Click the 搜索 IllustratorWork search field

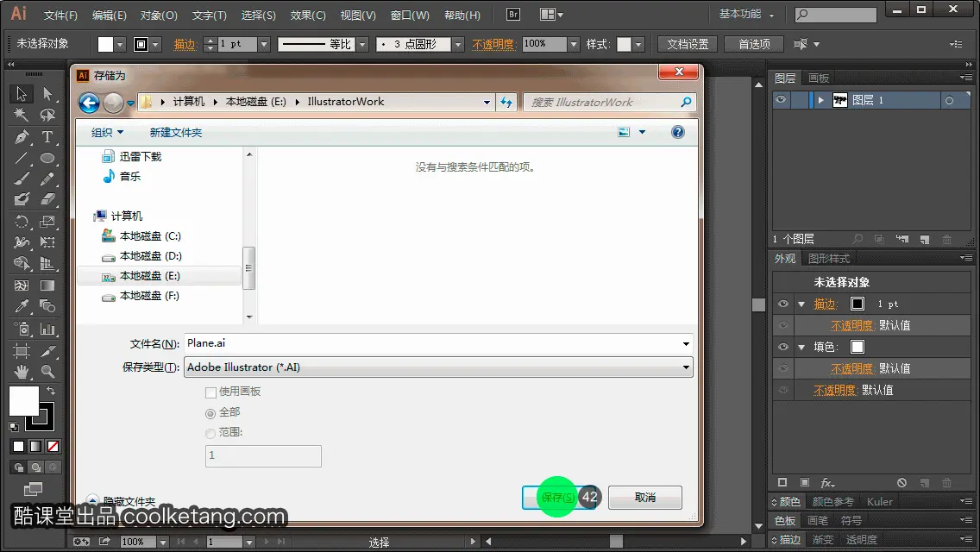click(609, 102)
